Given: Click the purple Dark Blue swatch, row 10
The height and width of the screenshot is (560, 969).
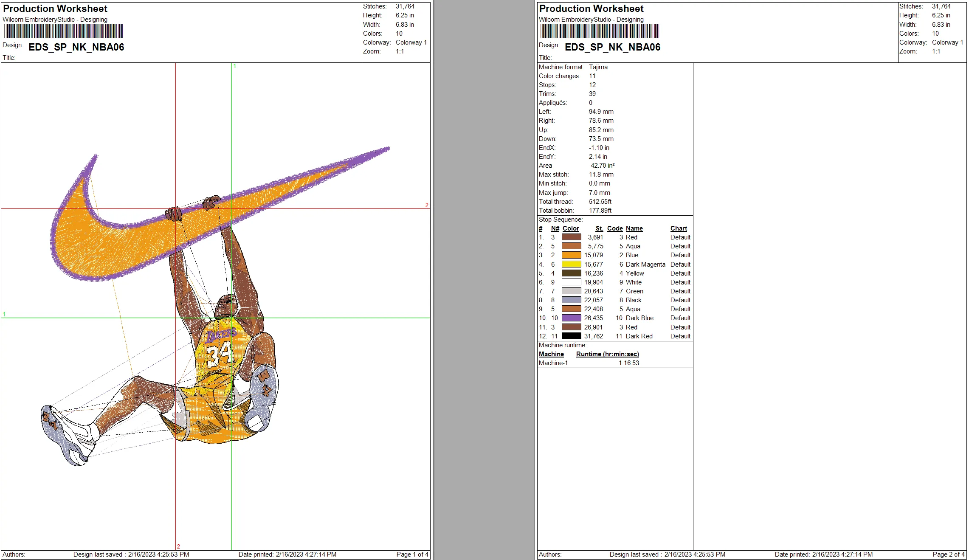Looking at the screenshot, I should [x=571, y=318].
